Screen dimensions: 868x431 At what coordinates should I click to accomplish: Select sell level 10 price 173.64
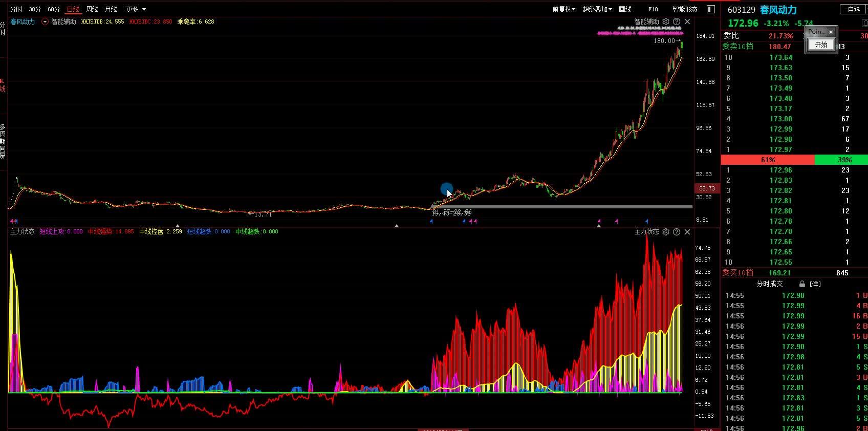781,57
